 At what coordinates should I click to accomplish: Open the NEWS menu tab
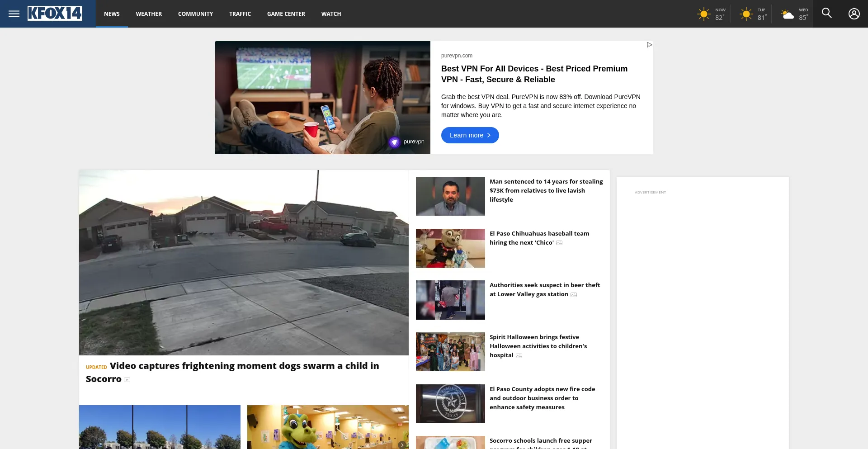112,14
